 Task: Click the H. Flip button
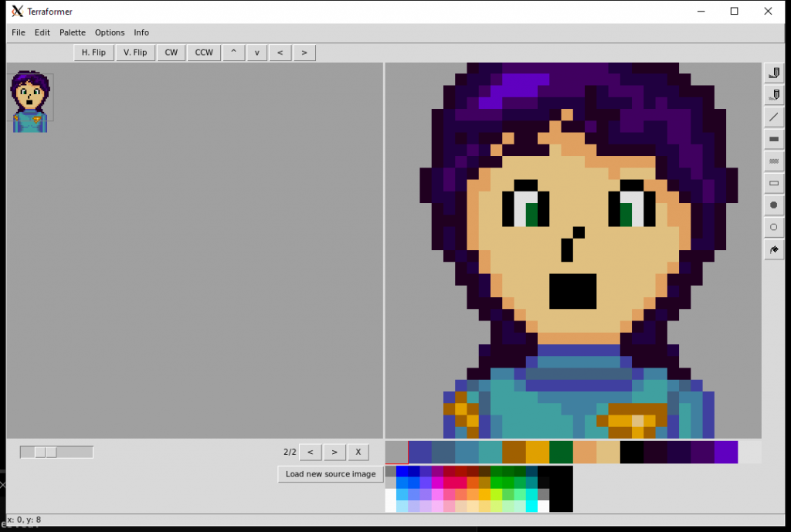coord(93,53)
